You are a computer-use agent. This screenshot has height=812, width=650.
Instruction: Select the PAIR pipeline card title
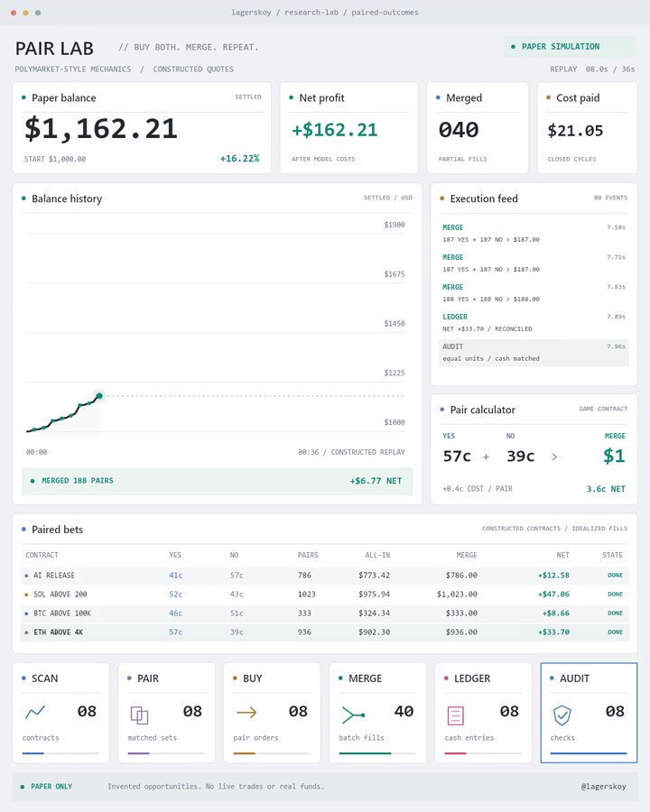pos(148,678)
